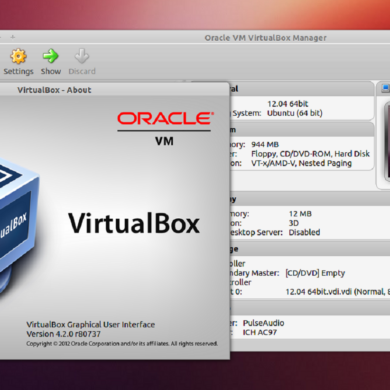Click the green Show arrow icon
This screenshot has width=390, height=390.
(x=51, y=56)
